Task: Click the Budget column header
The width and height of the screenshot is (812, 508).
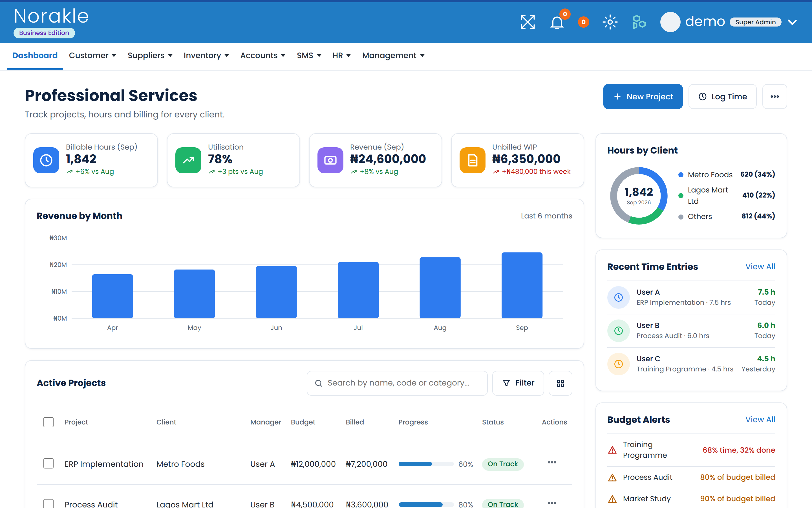Action: coord(303,422)
